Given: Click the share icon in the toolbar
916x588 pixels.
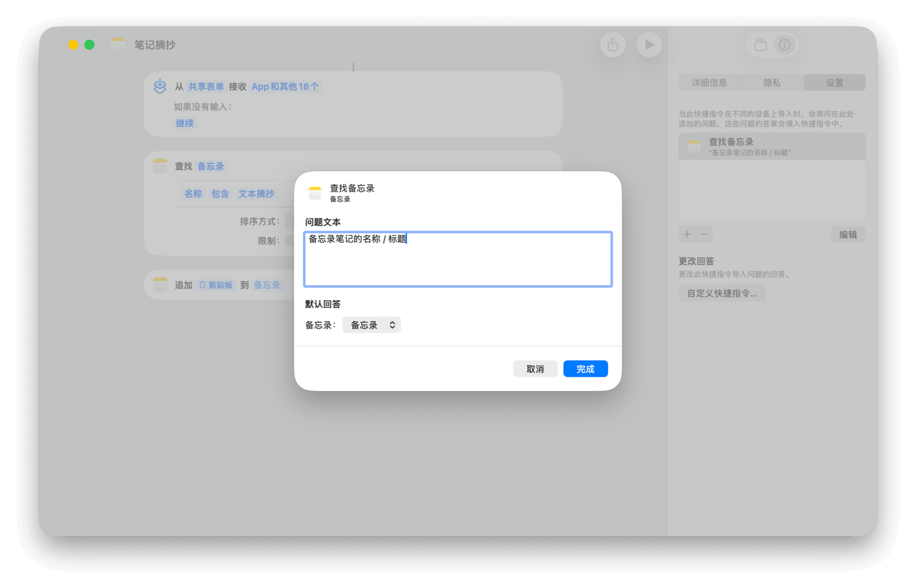Looking at the screenshot, I should click(x=613, y=45).
